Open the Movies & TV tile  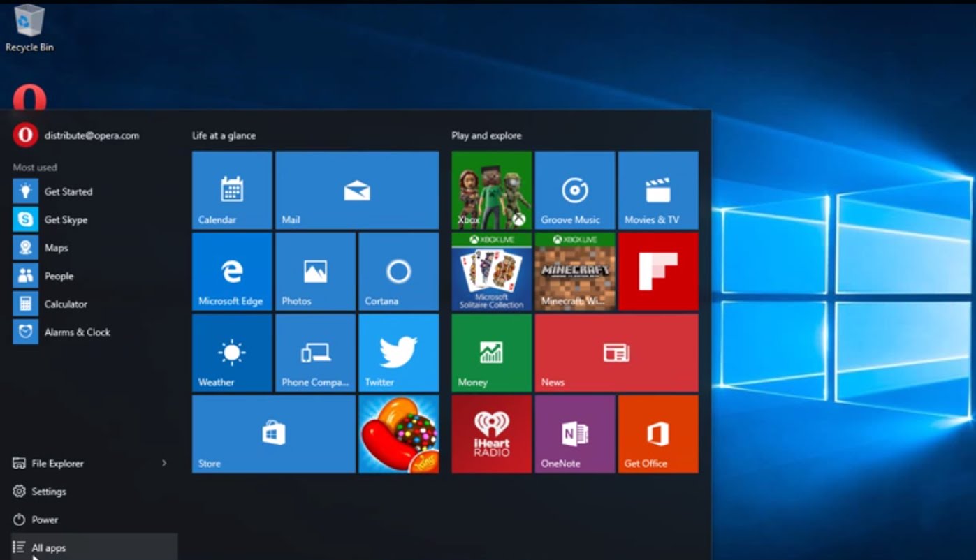pyautogui.click(x=658, y=190)
